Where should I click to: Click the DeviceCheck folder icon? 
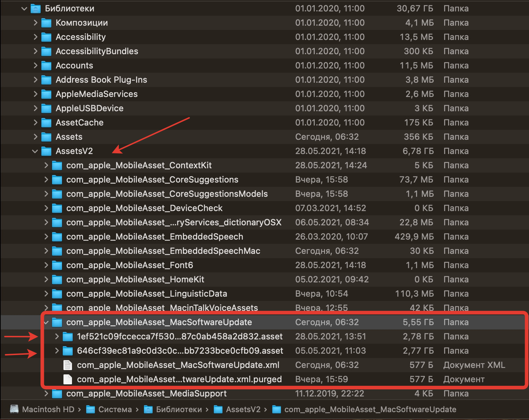[x=57, y=208]
